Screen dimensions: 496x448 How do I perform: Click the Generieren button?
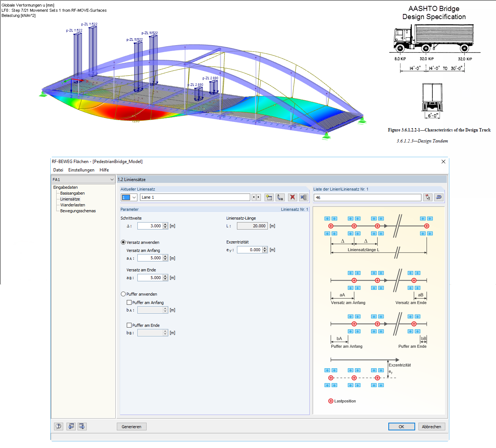click(132, 426)
